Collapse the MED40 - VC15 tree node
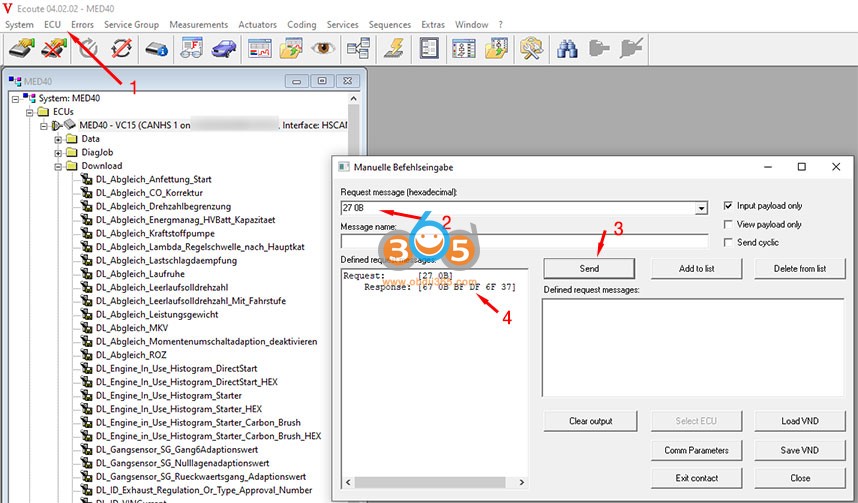858x503 pixels. (x=44, y=125)
